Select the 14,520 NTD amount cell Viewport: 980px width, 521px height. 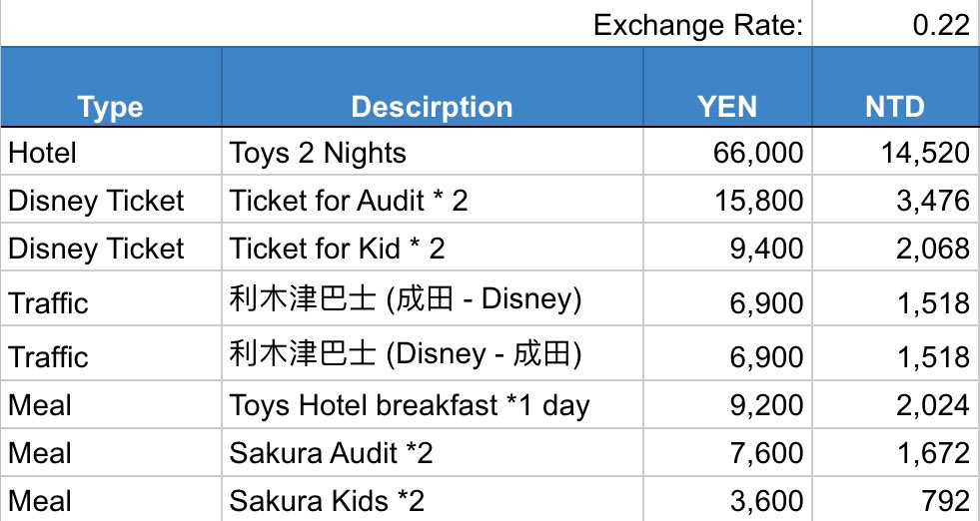(x=895, y=153)
